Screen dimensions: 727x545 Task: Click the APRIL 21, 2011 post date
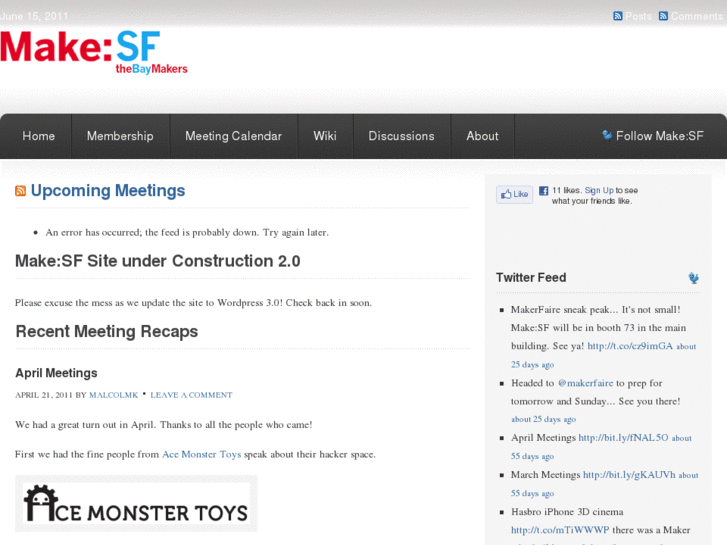[x=44, y=395]
